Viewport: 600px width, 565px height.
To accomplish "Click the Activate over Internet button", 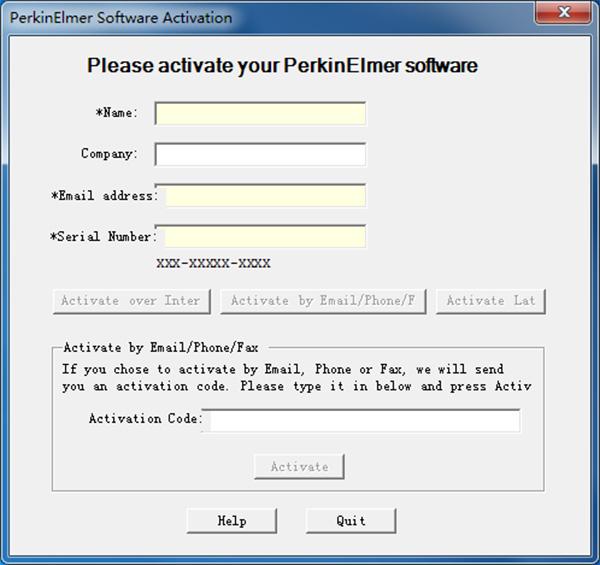I will click(132, 301).
